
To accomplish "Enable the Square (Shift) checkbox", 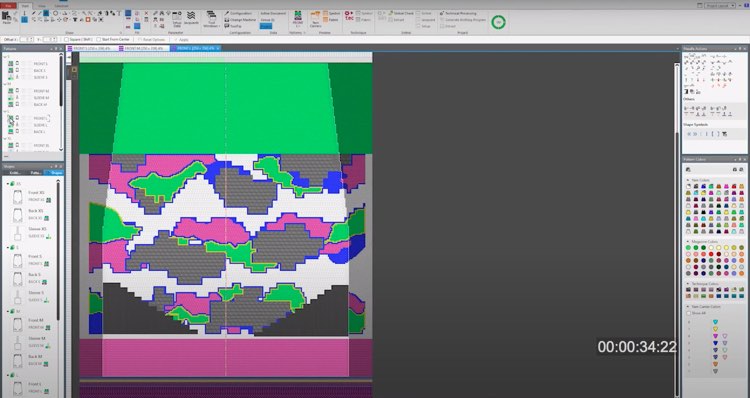I will pos(66,39).
